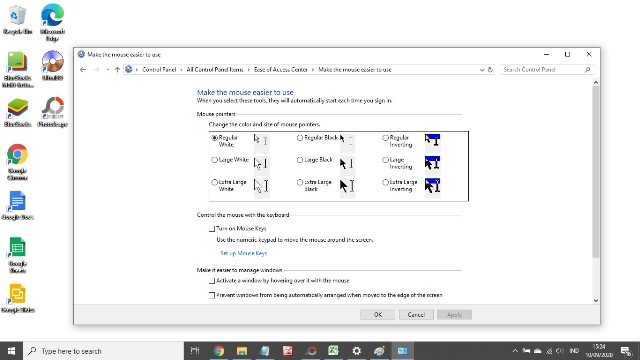Check Prevent windows from being automatically arranged

pos(212,295)
